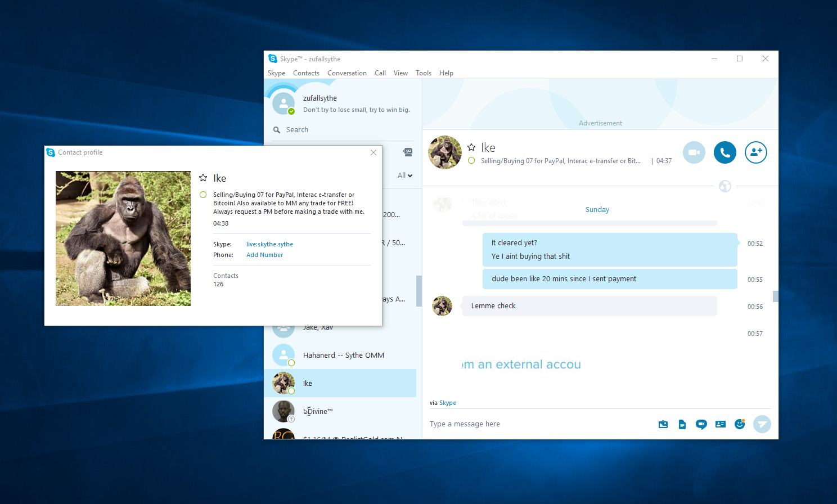Screen dimensions: 837x504
Task: Open the Contacts menu
Action: coord(306,73)
